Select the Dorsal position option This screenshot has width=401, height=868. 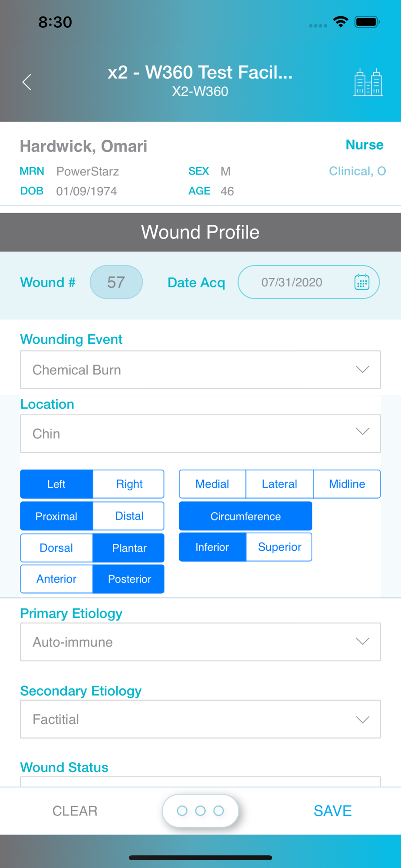(x=56, y=548)
